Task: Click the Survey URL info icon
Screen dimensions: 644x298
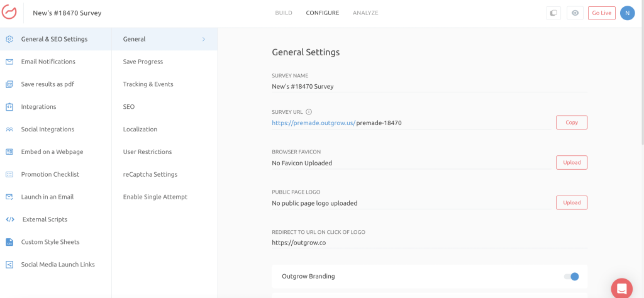Action: tap(309, 112)
